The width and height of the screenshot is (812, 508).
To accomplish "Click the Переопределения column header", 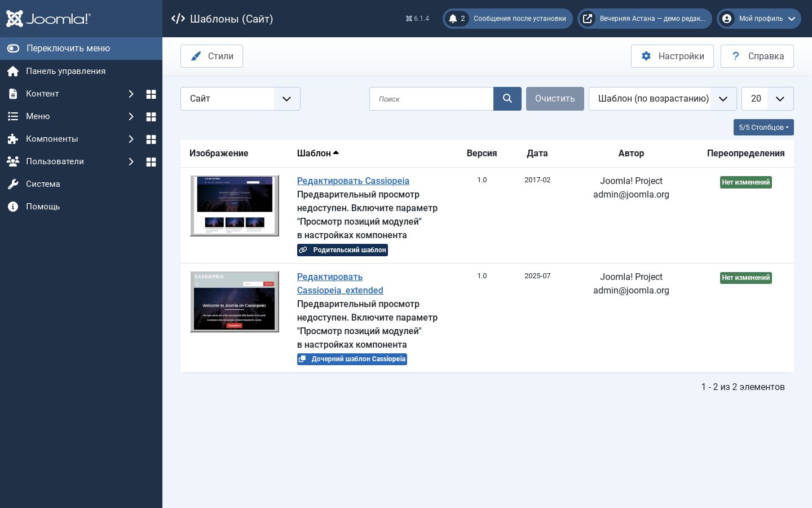I will point(745,153).
